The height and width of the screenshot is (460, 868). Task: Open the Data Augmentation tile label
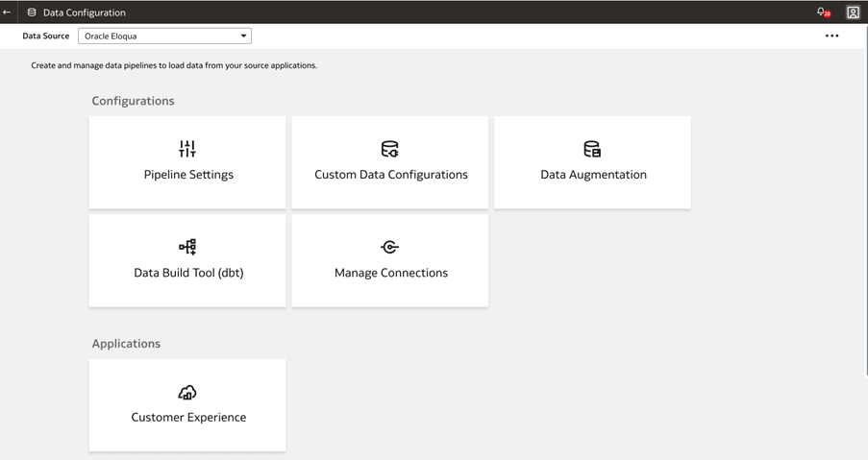pyautogui.click(x=593, y=175)
